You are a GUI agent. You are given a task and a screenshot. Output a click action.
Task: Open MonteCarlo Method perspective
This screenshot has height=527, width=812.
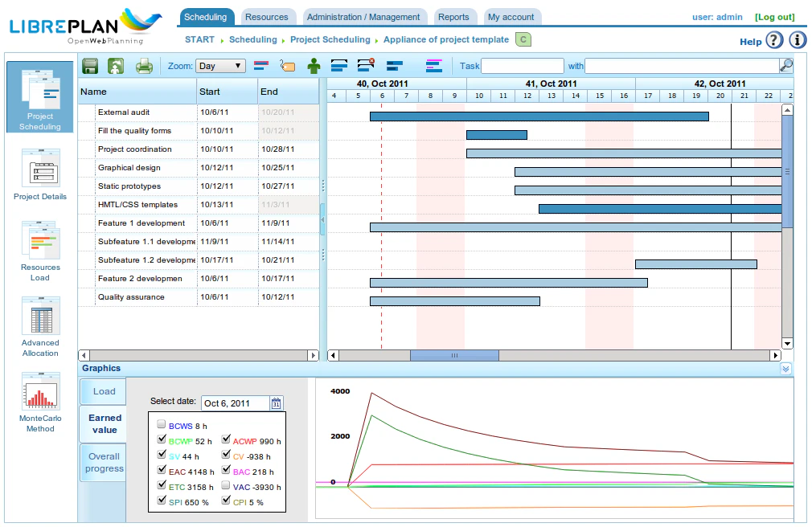click(x=40, y=402)
